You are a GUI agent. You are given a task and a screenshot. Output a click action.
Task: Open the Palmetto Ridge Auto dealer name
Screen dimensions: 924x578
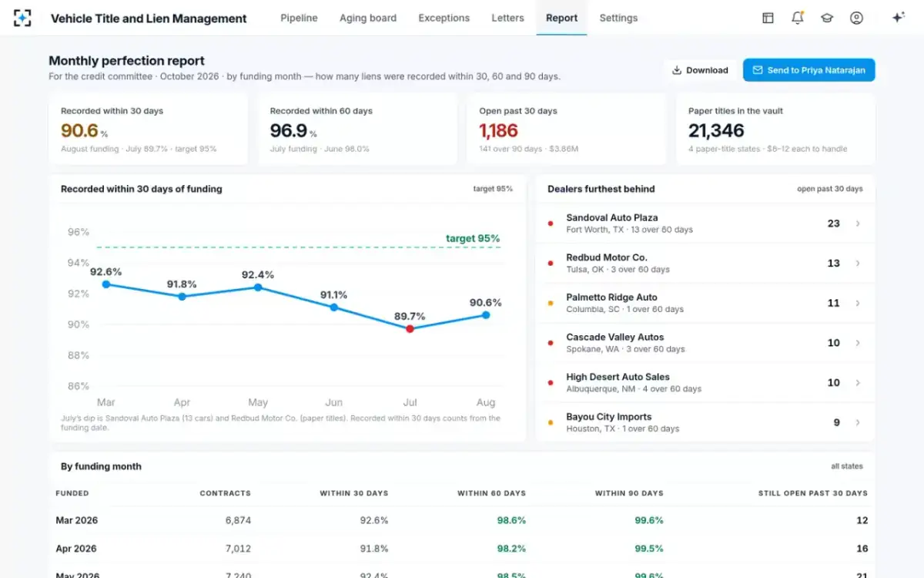611,297
